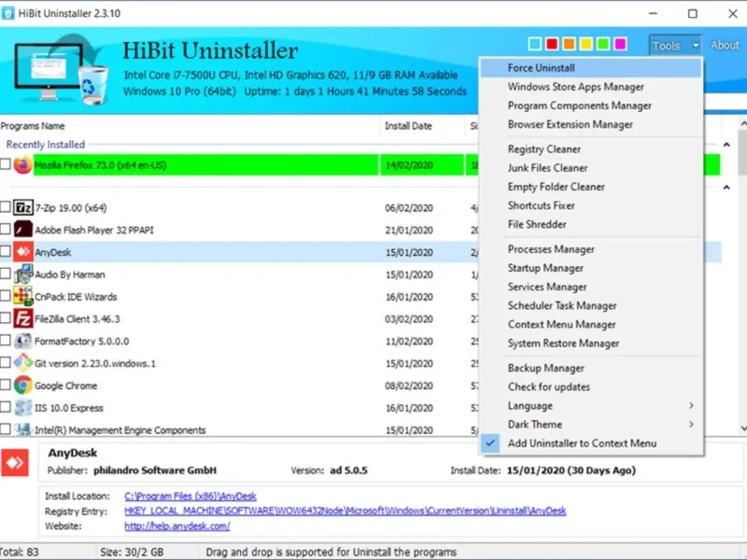Screen dimensions: 747x560
Task: Pick the orange theme color swatch
Action: point(569,44)
